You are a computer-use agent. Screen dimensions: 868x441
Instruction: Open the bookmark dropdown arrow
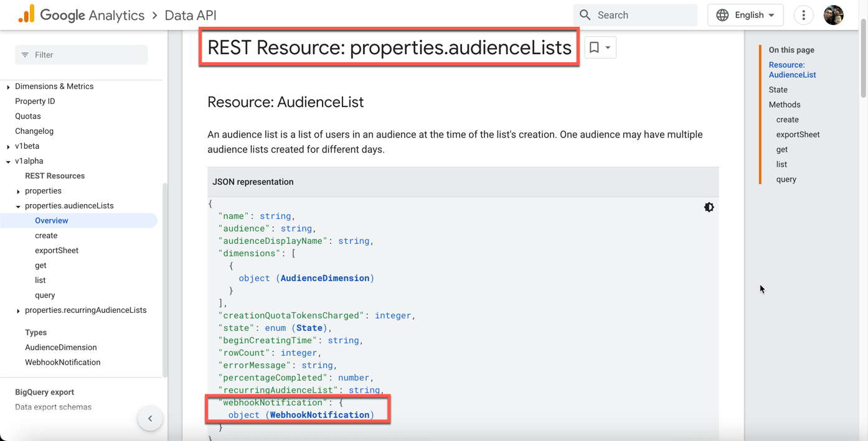[608, 48]
